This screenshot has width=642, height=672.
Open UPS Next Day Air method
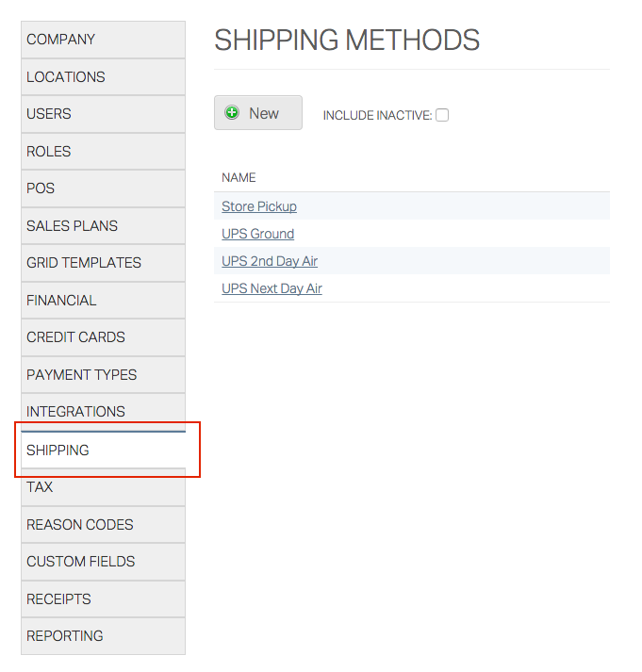pyautogui.click(x=272, y=288)
